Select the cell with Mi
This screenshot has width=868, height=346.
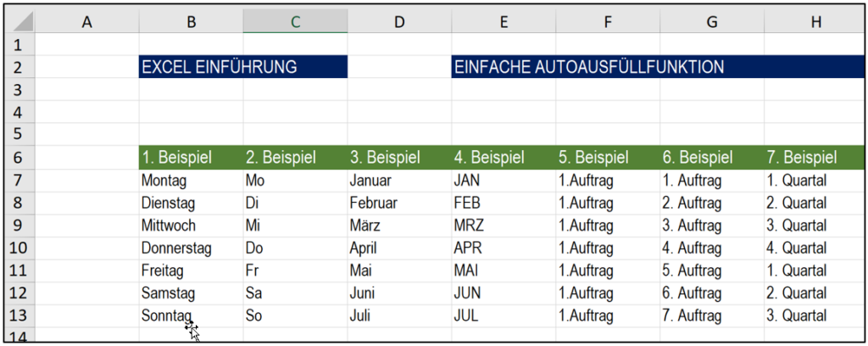point(296,226)
